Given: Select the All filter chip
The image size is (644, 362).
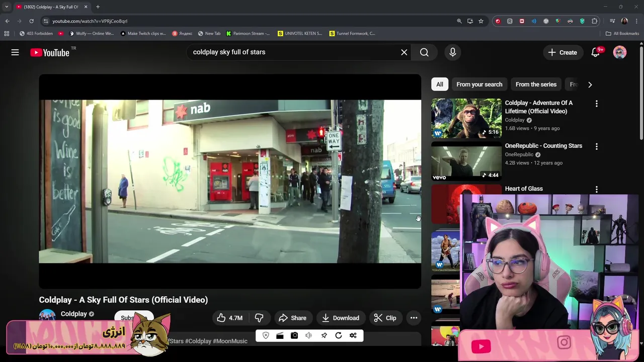Looking at the screenshot, I should tap(440, 84).
